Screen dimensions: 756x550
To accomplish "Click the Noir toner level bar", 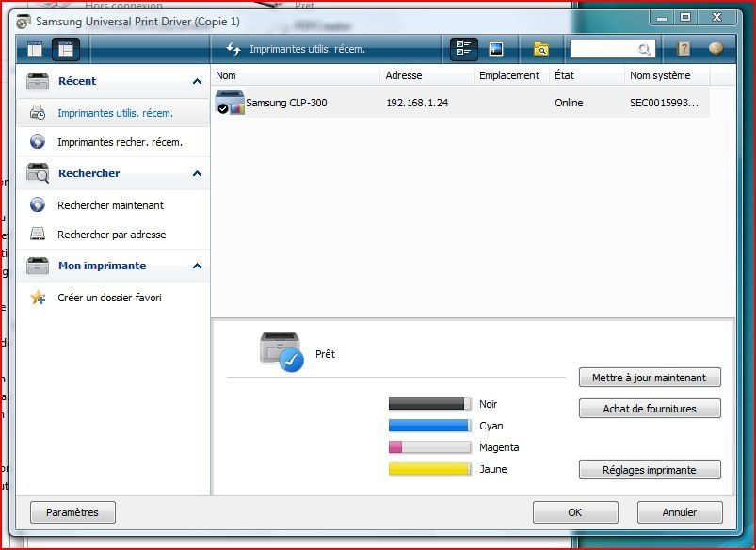I will [429, 404].
